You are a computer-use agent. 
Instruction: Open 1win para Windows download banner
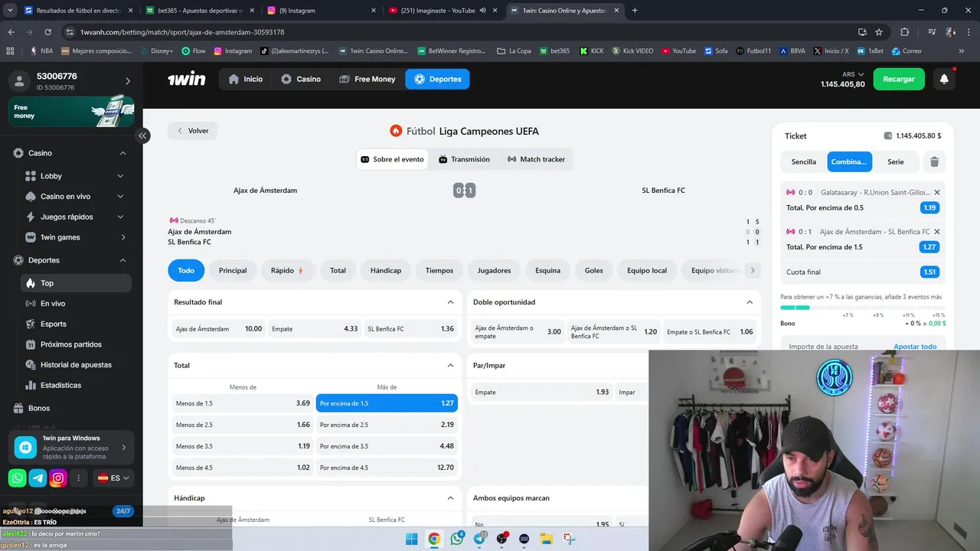tap(71, 448)
